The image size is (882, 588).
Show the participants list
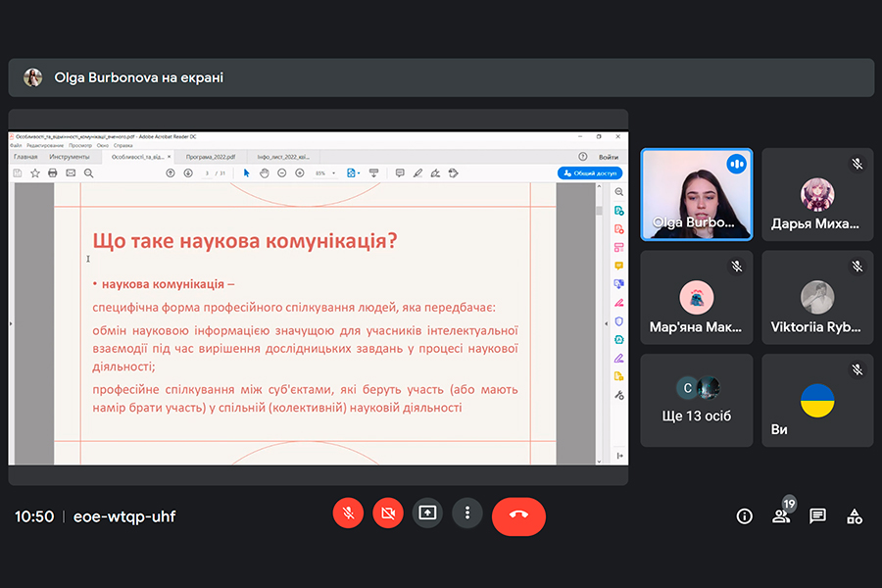coord(781,516)
